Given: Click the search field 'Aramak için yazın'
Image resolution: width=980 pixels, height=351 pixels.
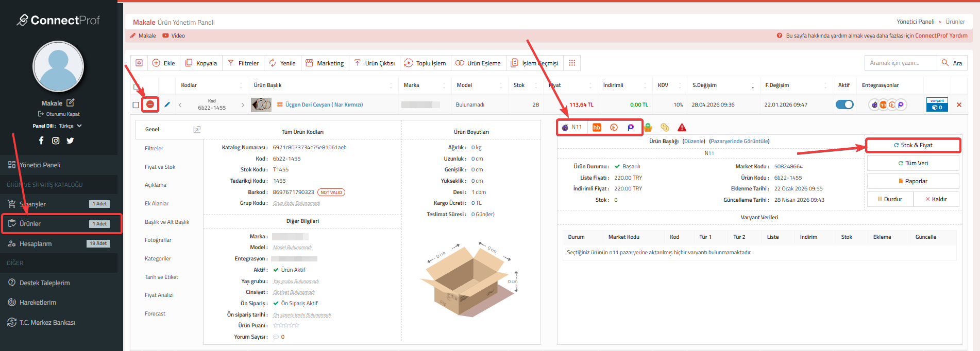Looking at the screenshot, I should pos(900,63).
